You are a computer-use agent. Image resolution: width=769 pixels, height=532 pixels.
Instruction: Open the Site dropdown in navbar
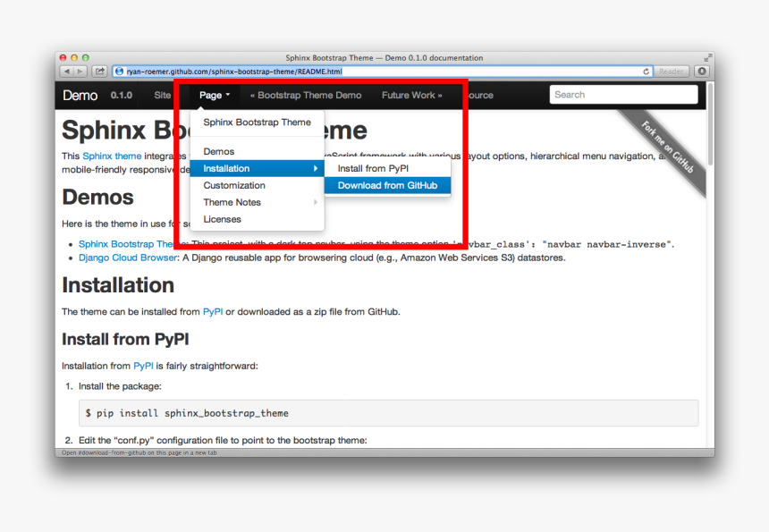pos(163,95)
